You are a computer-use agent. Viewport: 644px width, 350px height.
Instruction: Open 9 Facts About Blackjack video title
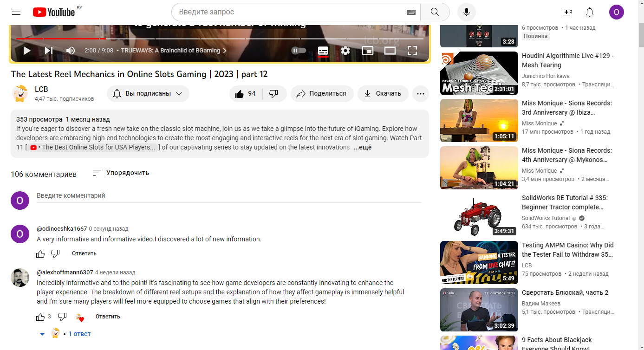point(557,343)
